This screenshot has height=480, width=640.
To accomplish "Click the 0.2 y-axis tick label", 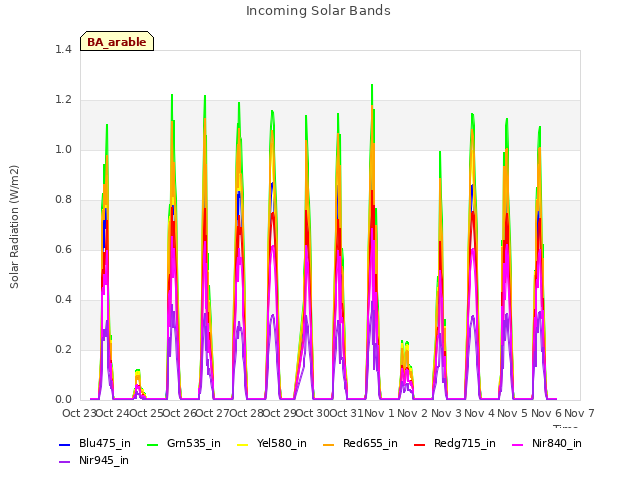I will click(63, 349).
